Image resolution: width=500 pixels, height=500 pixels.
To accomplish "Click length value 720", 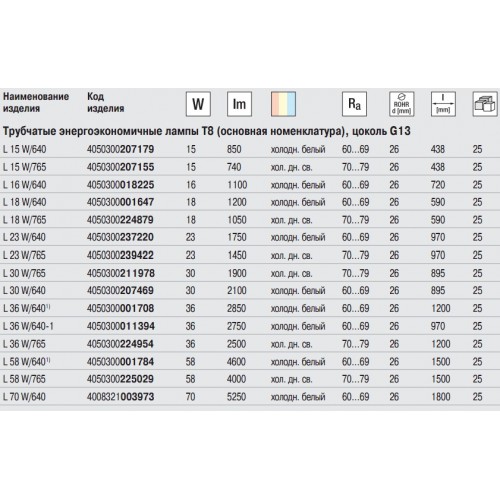I will pos(438,185).
